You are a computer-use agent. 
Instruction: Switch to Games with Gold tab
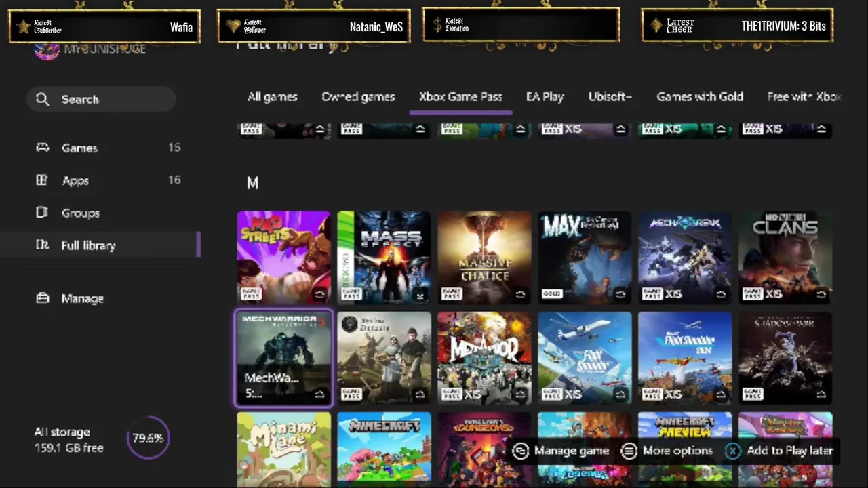pyautogui.click(x=700, y=97)
